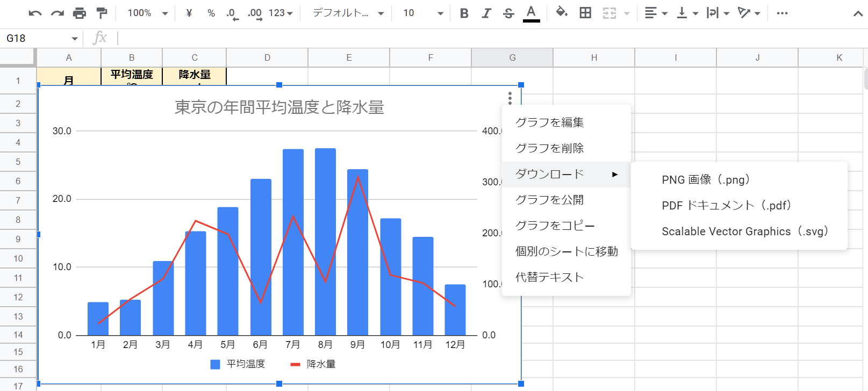This screenshot has height=391, width=868.
Task: Download as Scalable Vector Graphics (.svg)
Action: coord(739,231)
